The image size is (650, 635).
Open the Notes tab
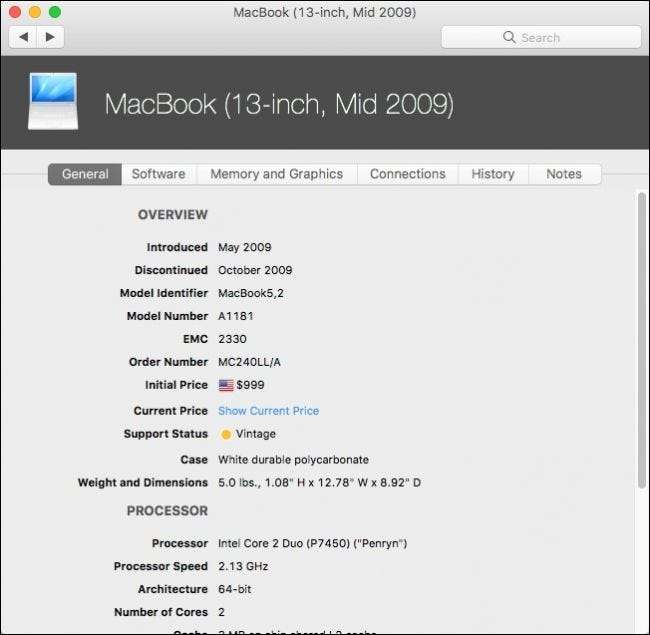pyautogui.click(x=564, y=174)
